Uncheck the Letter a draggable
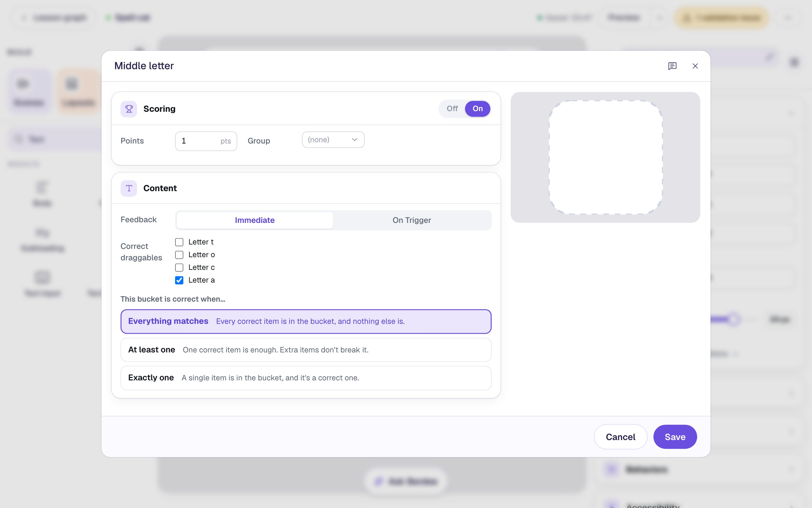 point(179,280)
